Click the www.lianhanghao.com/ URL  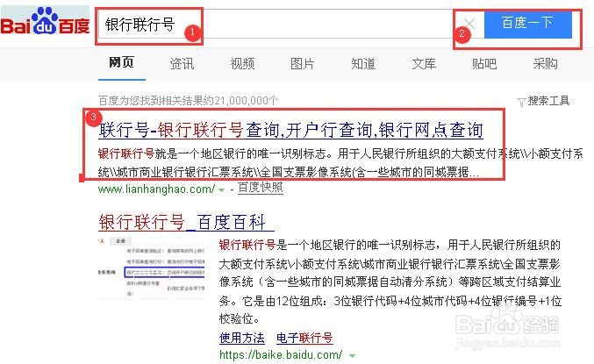tap(156, 189)
